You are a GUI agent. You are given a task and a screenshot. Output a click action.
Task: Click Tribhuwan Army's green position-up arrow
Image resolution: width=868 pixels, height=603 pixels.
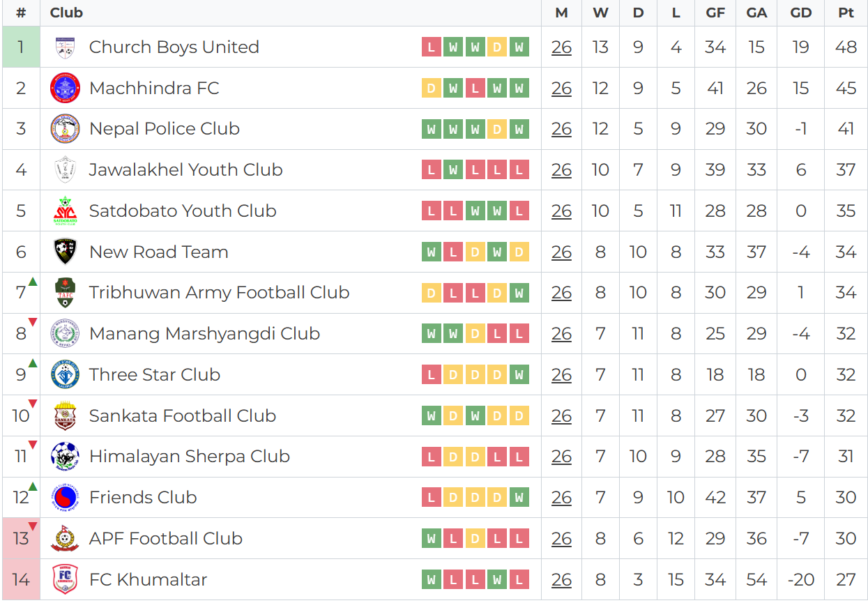coord(33,282)
